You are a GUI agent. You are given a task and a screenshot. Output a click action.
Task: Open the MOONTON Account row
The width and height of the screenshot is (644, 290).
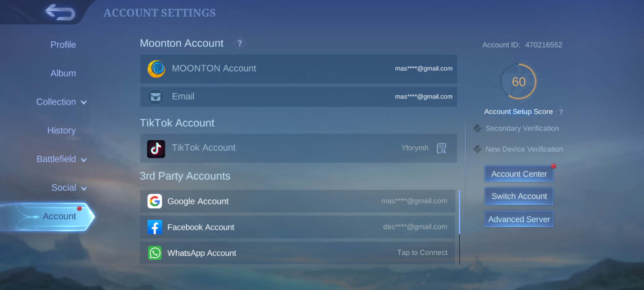click(x=299, y=69)
